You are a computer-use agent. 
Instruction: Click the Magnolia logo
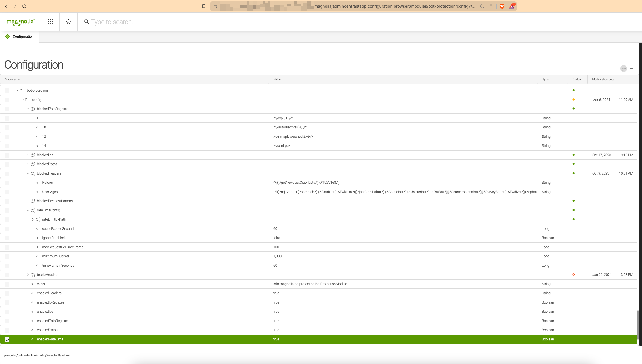click(x=20, y=22)
